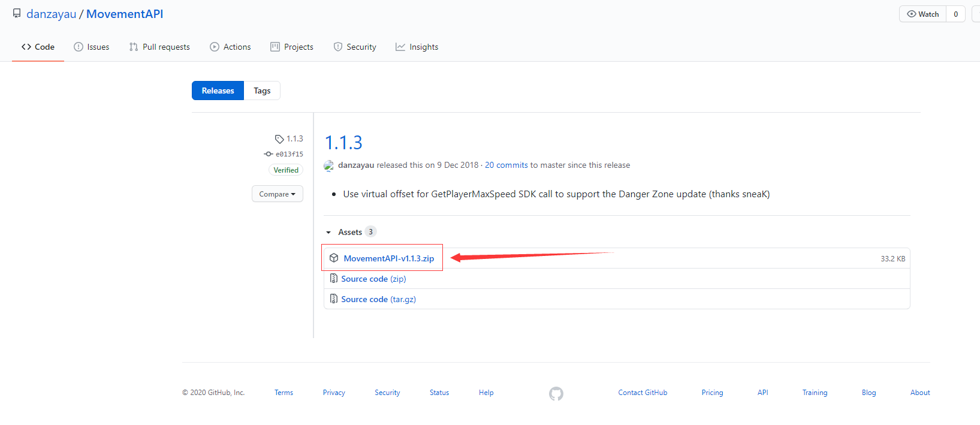Open the 1.1.3 release title
The image size is (980, 425).
click(x=343, y=143)
